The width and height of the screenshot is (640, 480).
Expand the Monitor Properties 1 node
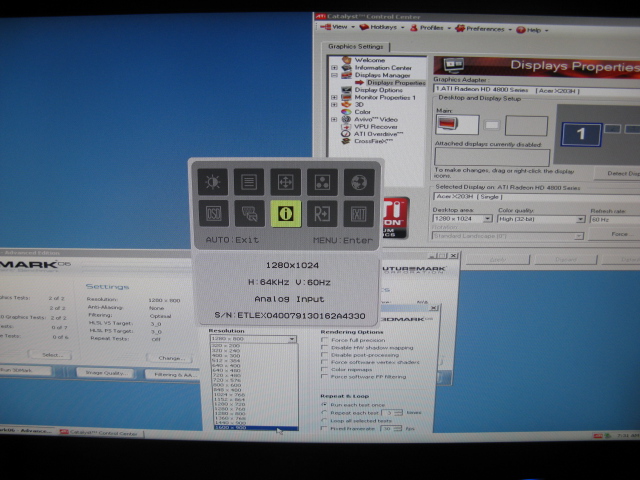(x=334, y=98)
